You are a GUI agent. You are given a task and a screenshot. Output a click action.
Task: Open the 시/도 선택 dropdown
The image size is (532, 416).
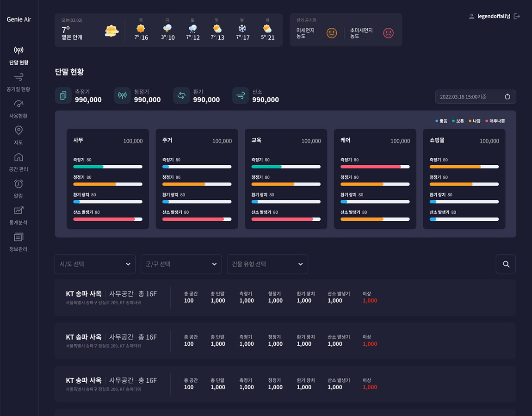[x=95, y=264]
